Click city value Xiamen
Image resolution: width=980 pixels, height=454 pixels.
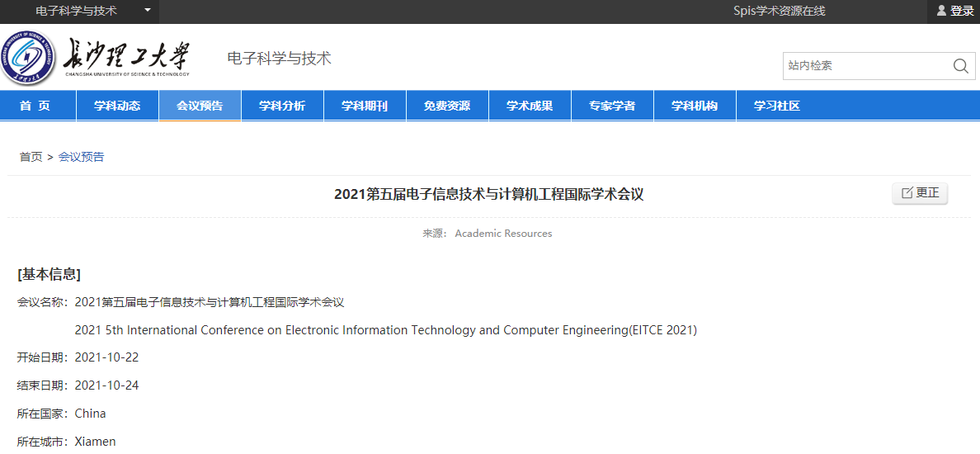[x=95, y=442]
